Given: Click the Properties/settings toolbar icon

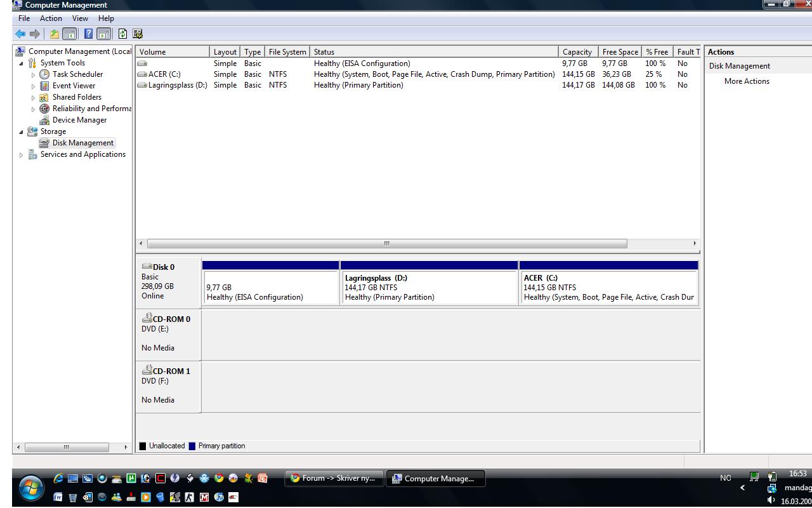Looking at the screenshot, I should coord(138,34).
